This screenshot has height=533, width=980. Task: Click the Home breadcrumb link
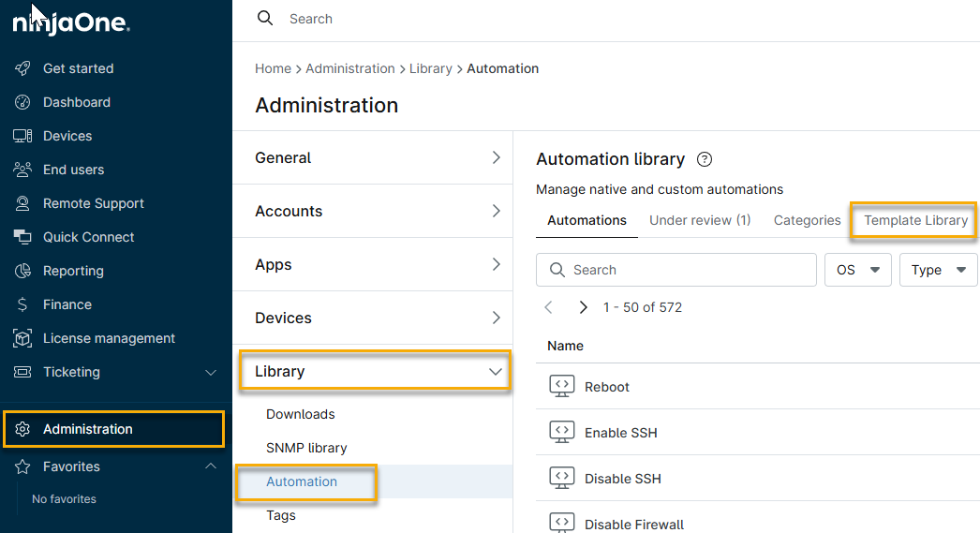[273, 68]
